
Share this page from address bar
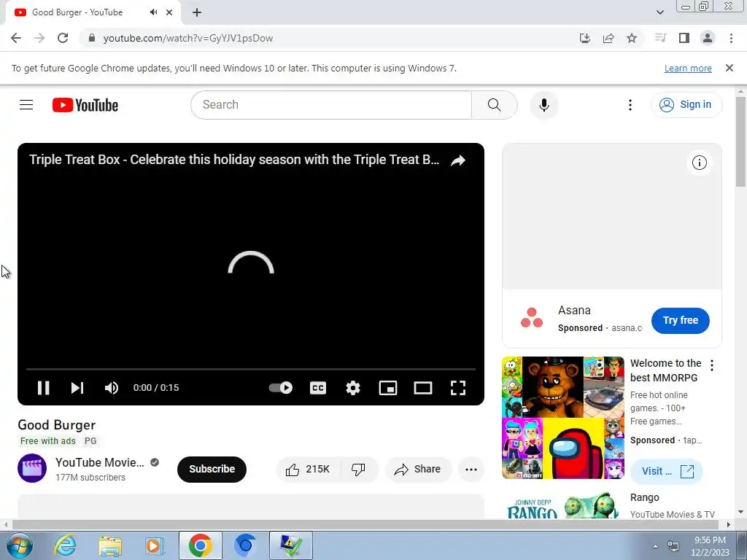point(608,38)
